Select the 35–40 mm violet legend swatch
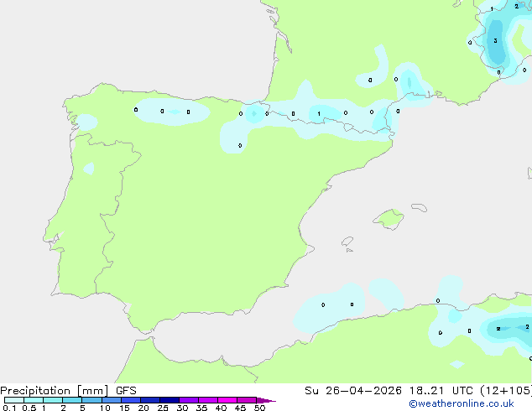 [x=208, y=400]
